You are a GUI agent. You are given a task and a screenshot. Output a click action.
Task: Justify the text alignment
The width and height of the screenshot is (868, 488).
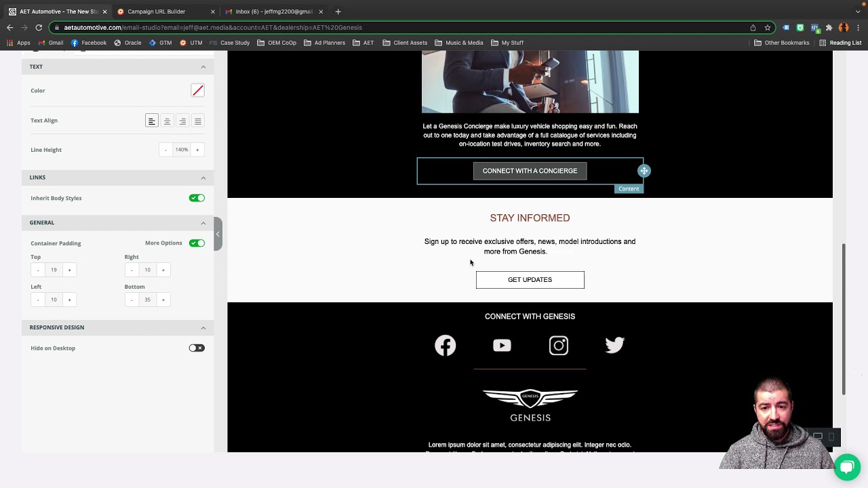(198, 121)
